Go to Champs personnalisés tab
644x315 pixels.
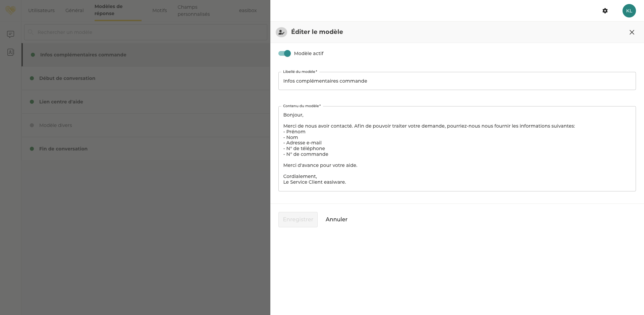pos(194,10)
